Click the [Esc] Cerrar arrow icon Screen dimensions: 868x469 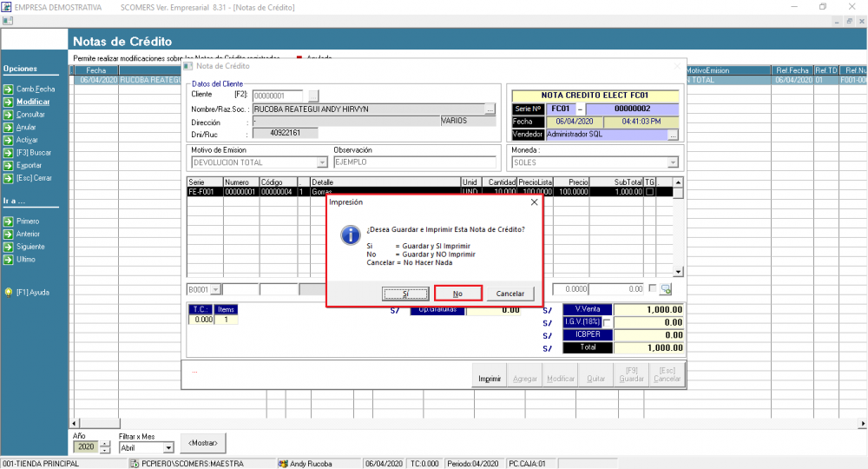click(9, 178)
